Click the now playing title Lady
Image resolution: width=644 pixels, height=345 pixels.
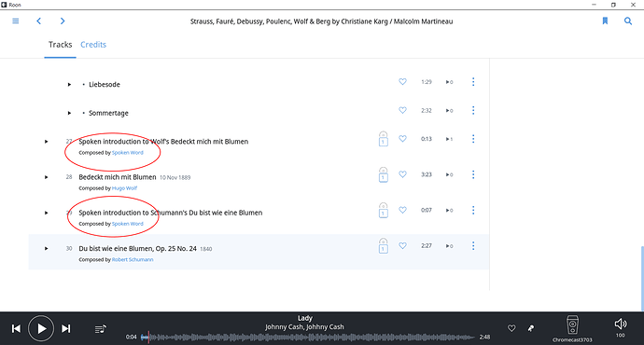click(305, 318)
